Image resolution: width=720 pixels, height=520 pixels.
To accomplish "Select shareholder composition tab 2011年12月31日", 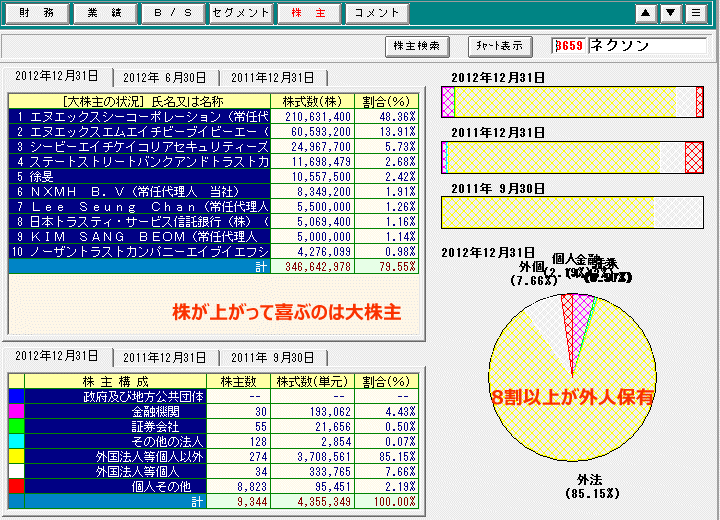I will pyautogui.click(x=165, y=357).
